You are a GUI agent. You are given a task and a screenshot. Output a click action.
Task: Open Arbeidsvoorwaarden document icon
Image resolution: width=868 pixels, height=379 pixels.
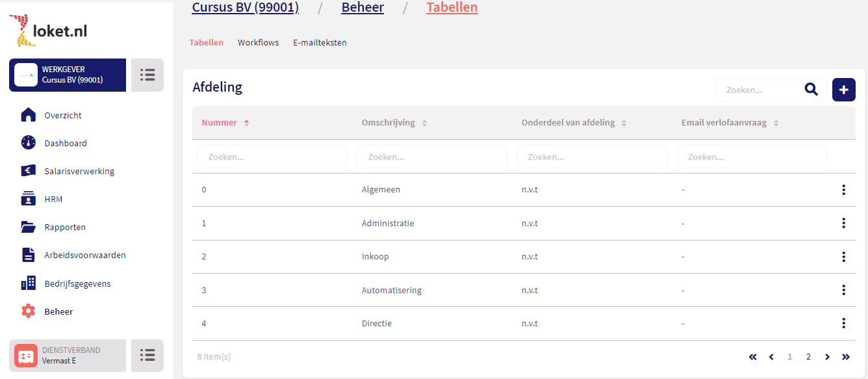click(28, 255)
